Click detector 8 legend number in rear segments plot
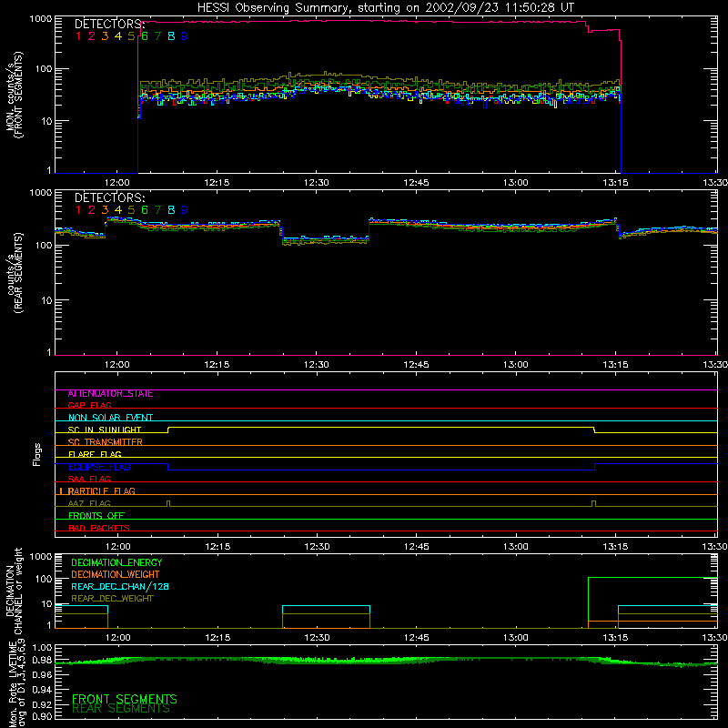The height and width of the screenshot is (728, 728). 171,210
